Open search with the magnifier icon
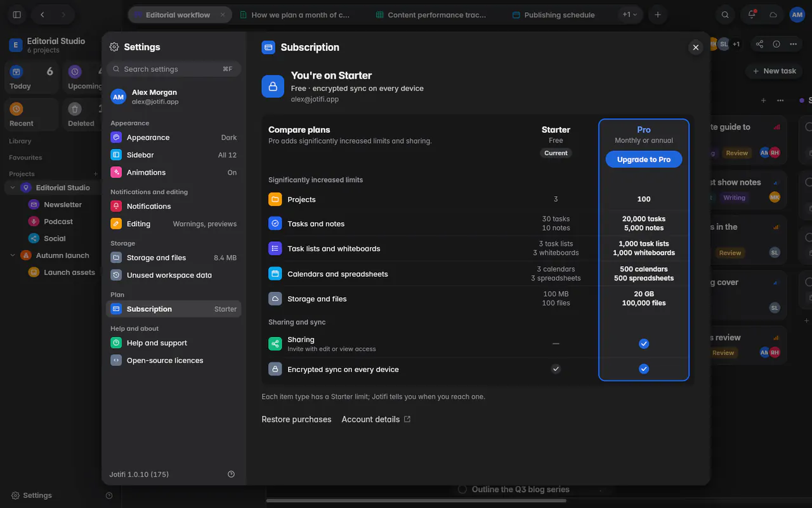The height and width of the screenshot is (508, 812). (x=725, y=15)
